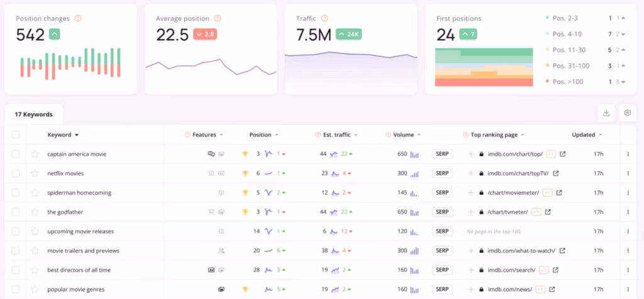Sort by the Volume column header
644x299 pixels.
coord(403,134)
